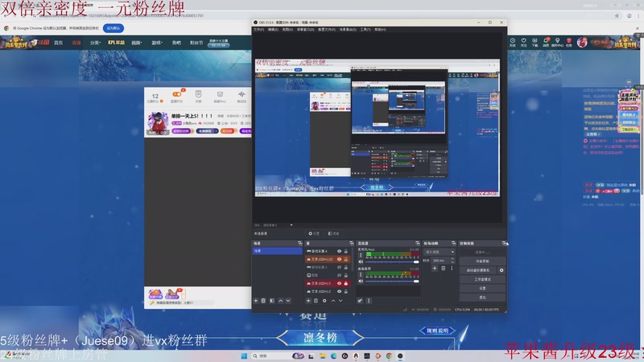The image size is (644, 362).
Task: Move source down arrow in Sources panel
Action: pos(341,301)
